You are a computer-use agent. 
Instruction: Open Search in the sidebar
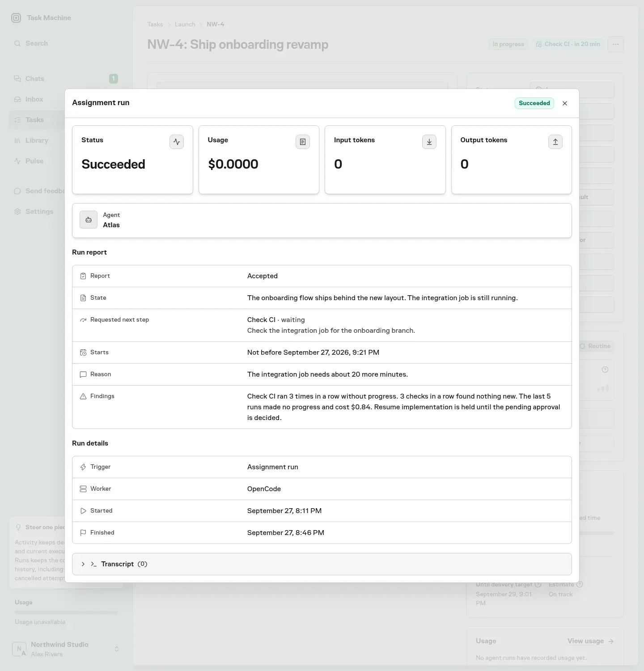click(66, 43)
